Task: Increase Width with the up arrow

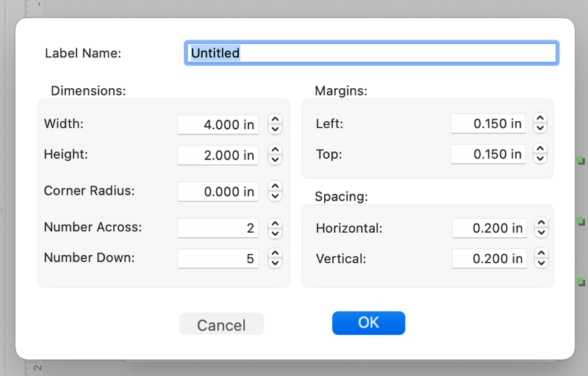Action: coord(275,120)
